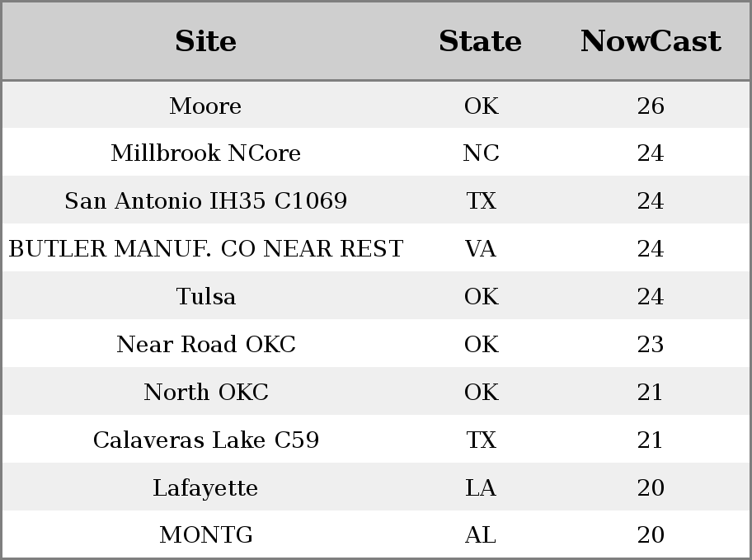This screenshot has width=752, height=560.
Task: Click the NowCast value 23
Action: (x=651, y=344)
